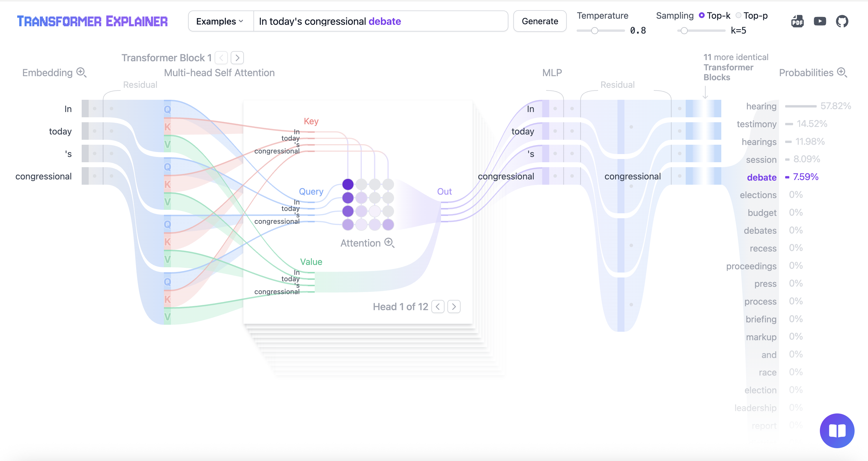Zoom into the Probabilities column with its magnifier icon
Screen dimensions: 868x461
842,72
